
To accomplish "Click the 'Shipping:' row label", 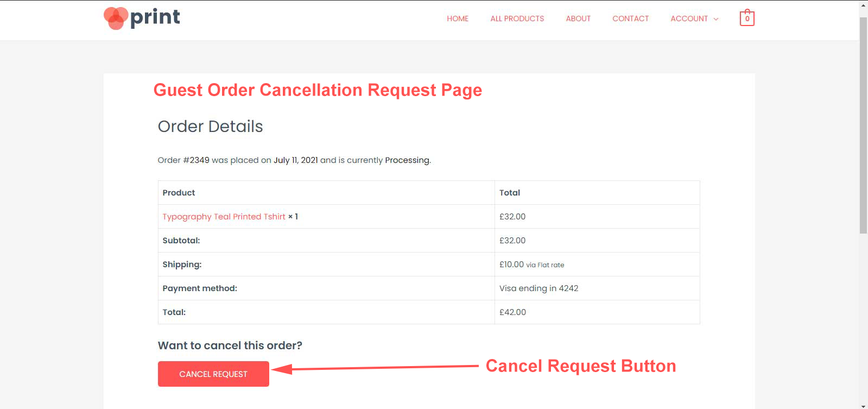I will click(182, 264).
